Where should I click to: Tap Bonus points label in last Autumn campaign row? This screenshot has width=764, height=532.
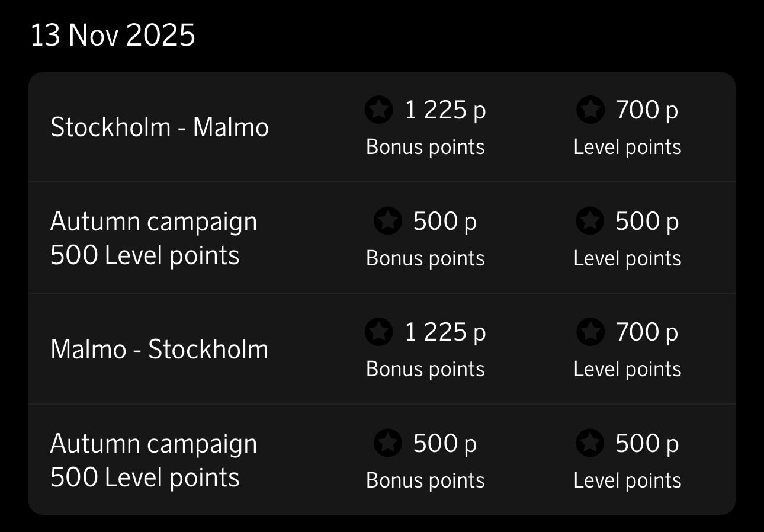click(425, 480)
